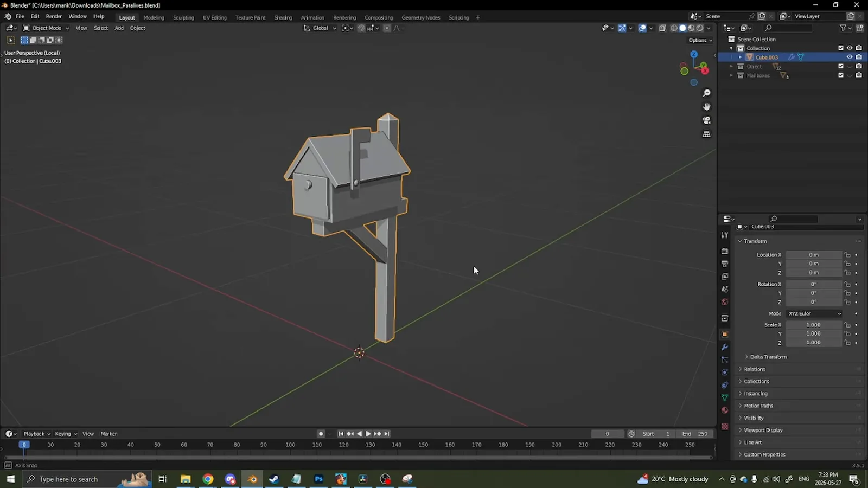Open the Object Data green triangle tab

point(725,398)
